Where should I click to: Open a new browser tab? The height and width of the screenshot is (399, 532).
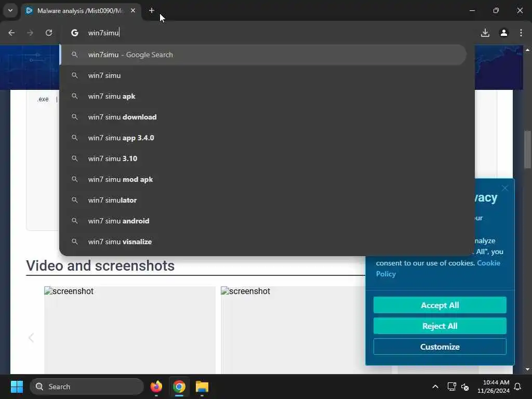coord(152,10)
